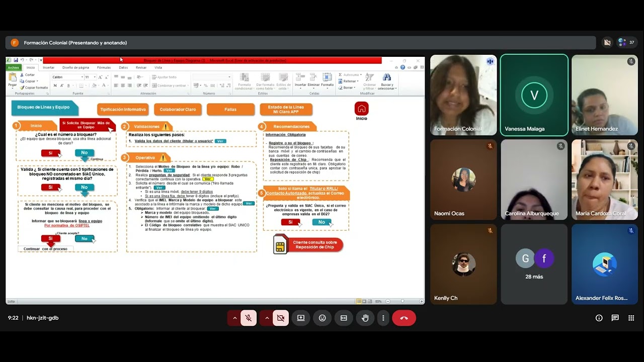The image size is (644, 362).
Task: Switch to the Fórmulas ribbon tab
Action: (104, 67)
